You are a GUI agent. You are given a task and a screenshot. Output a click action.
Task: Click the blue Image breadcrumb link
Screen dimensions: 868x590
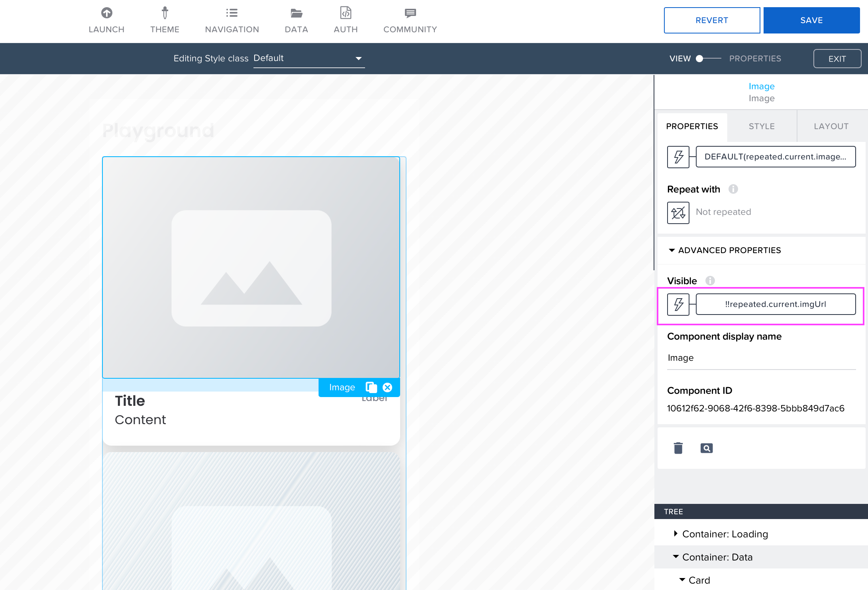761,86
